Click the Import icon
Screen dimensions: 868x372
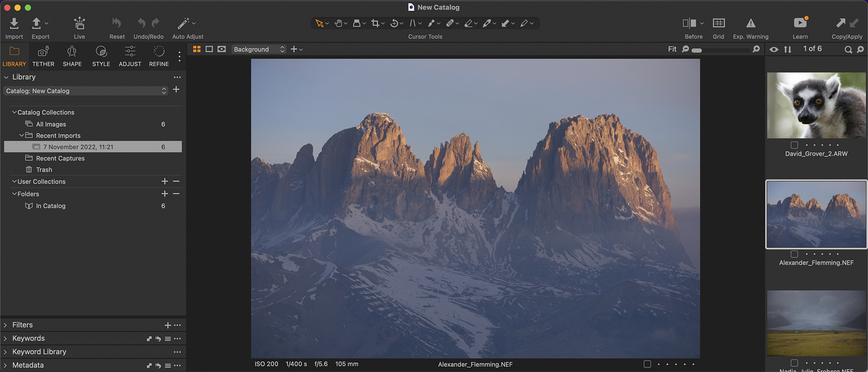14,23
